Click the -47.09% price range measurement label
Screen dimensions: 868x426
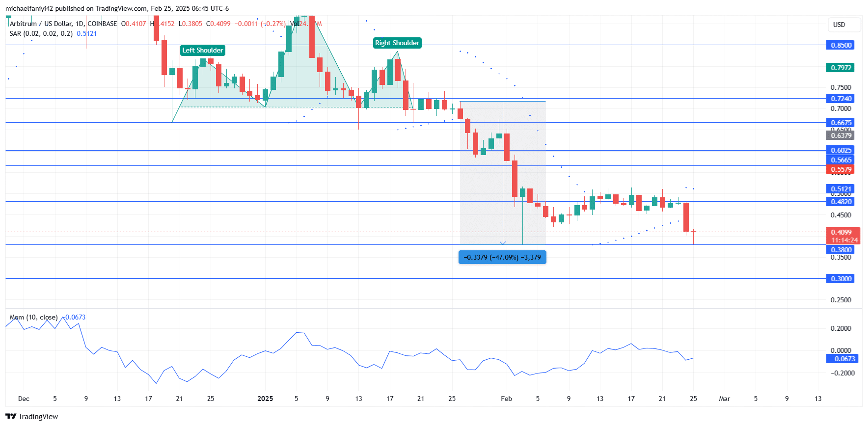(x=502, y=257)
